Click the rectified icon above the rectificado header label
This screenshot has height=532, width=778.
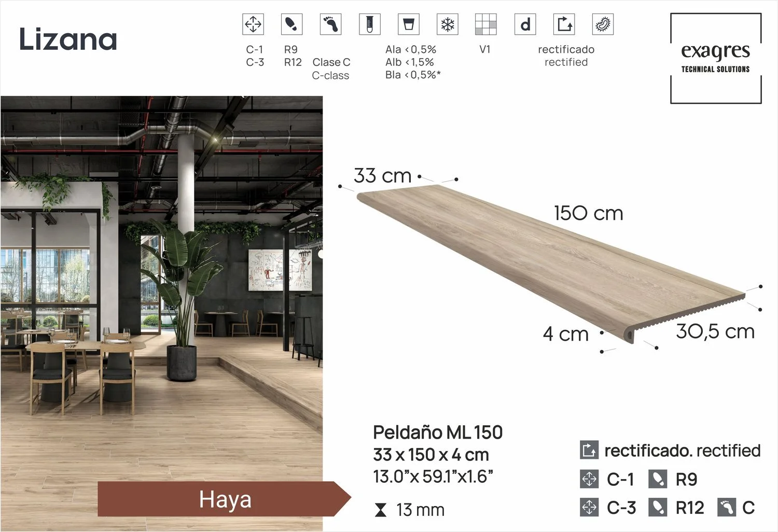point(564,24)
